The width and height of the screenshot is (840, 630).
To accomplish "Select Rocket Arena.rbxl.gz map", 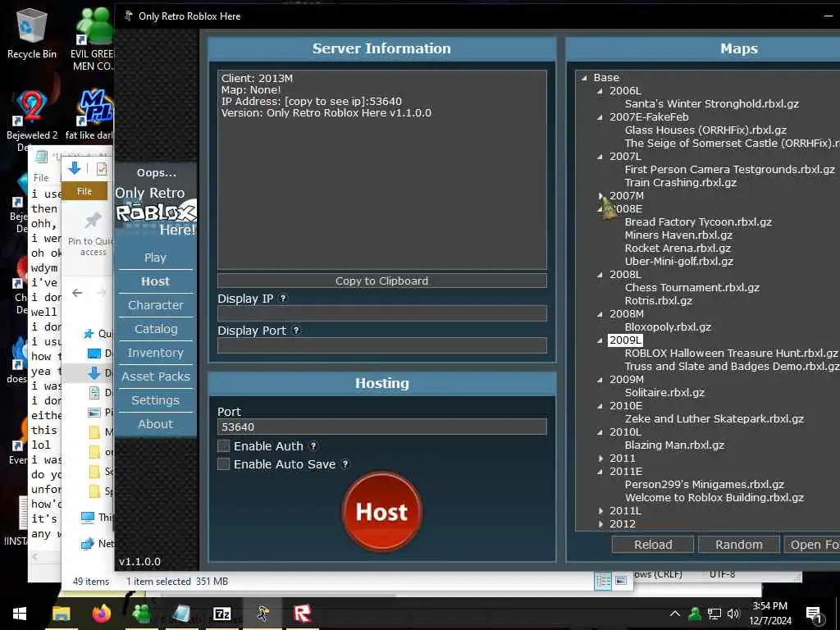I will click(678, 248).
